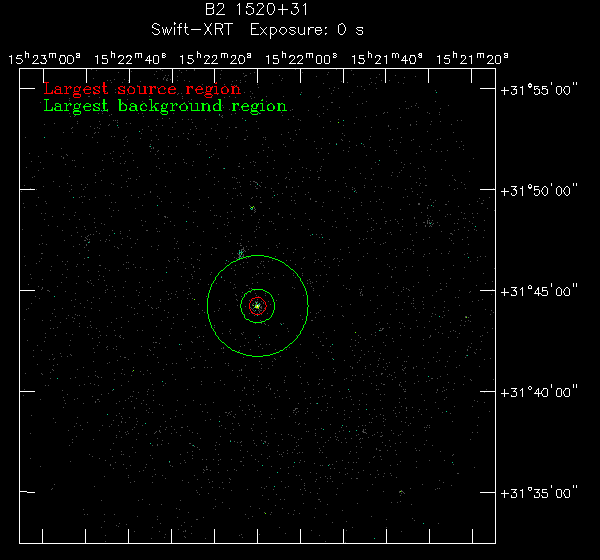This screenshot has height=560, width=600.
Task: Click the RA label 15h22m40s
Action: click(130, 59)
